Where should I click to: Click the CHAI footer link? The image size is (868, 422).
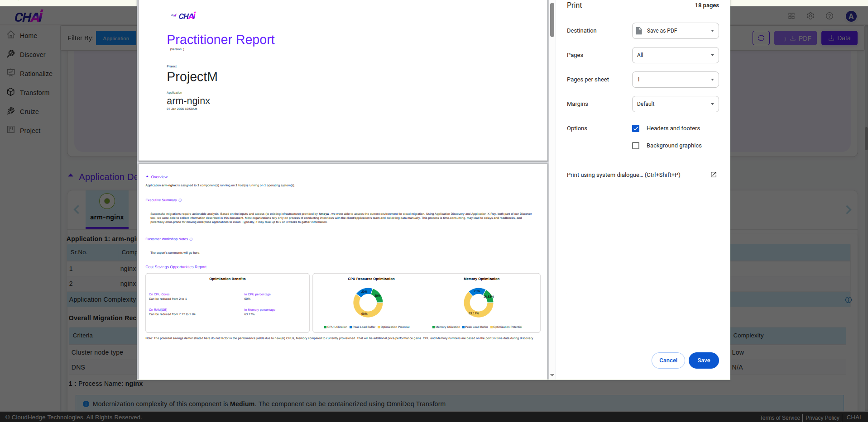tap(854, 417)
